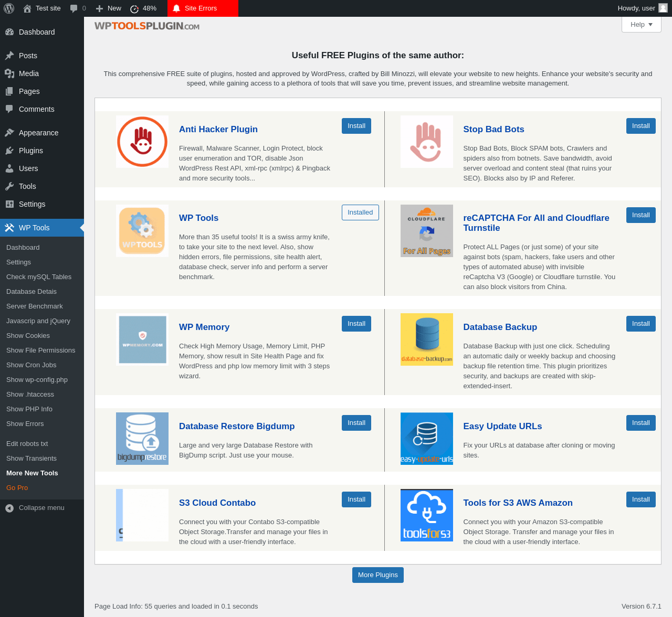The height and width of the screenshot is (617, 672).
Task: Open the Posts menu item
Action: click(x=42, y=56)
